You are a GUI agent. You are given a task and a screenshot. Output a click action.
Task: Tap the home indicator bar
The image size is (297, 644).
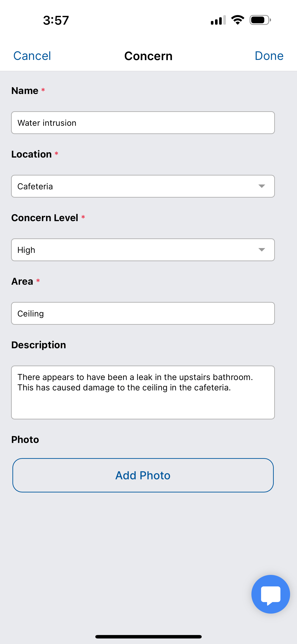pyautogui.click(x=148, y=636)
